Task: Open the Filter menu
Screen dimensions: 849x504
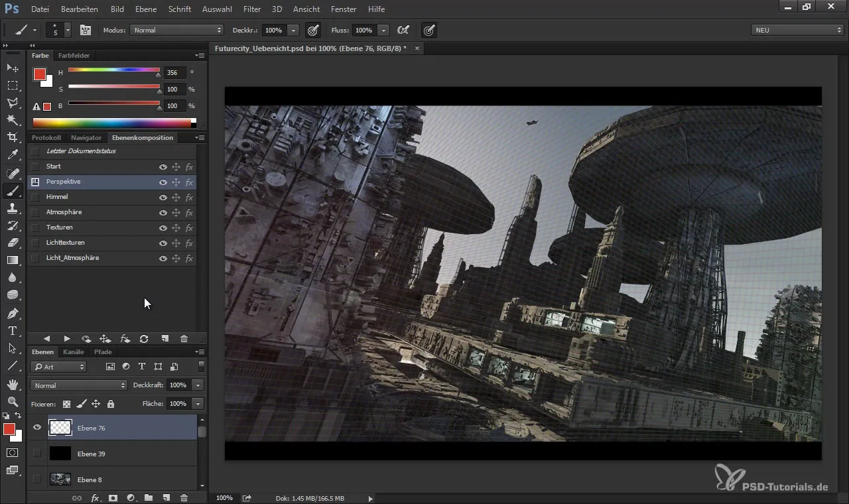Action: tap(252, 9)
